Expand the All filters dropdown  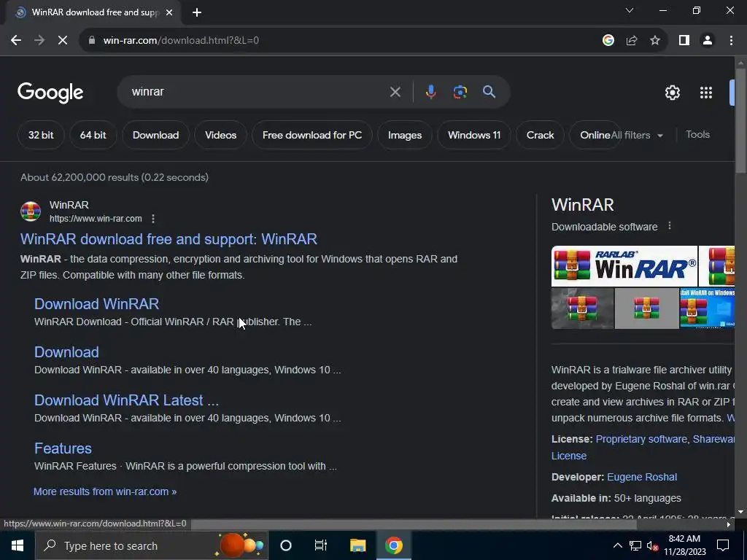pos(637,135)
